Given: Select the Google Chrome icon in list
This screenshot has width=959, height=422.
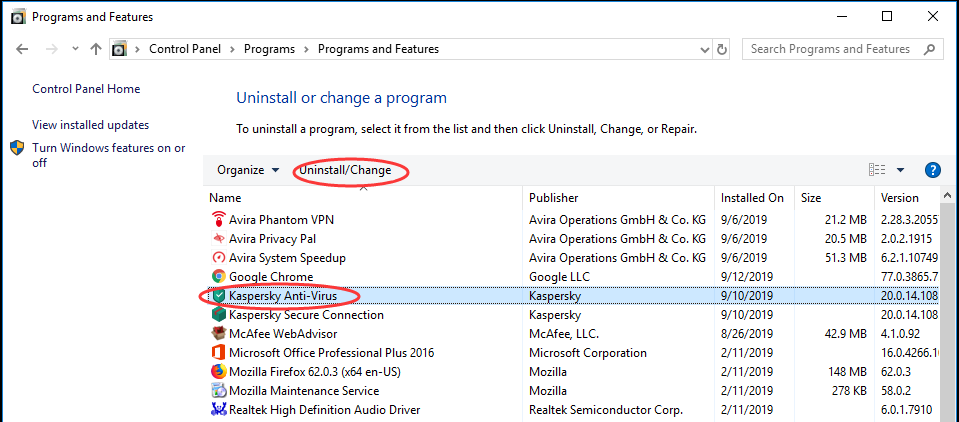Looking at the screenshot, I should [x=218, y=276].
